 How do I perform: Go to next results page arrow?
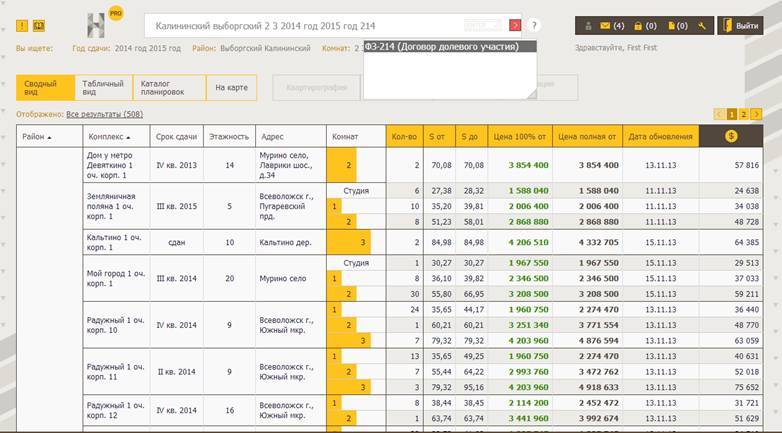(x=756, y=114)
